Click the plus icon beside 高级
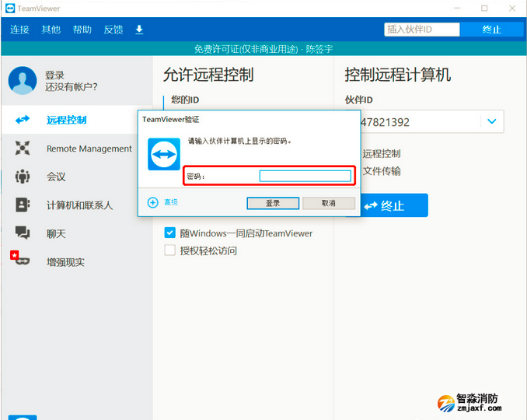The image size is (527, 420). pyautogui.click(x=152, y=202)
